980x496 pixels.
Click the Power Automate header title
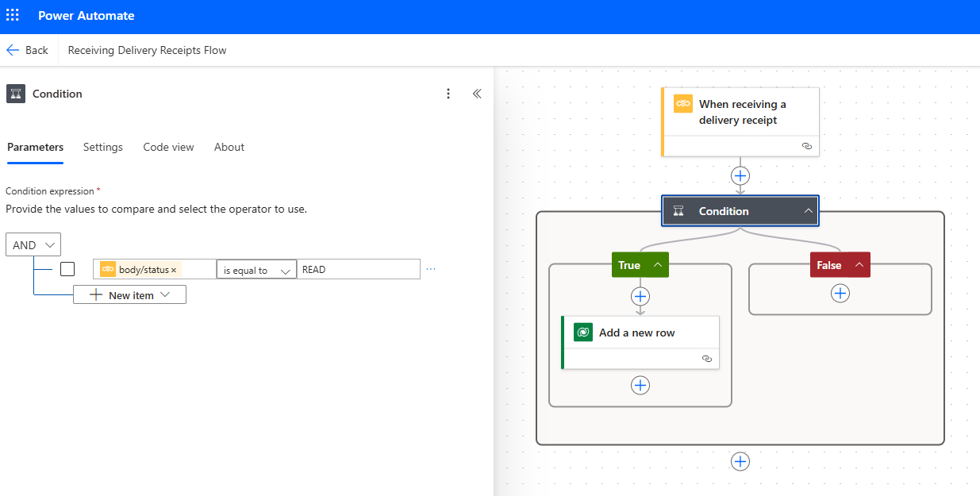tap(86, 16)
